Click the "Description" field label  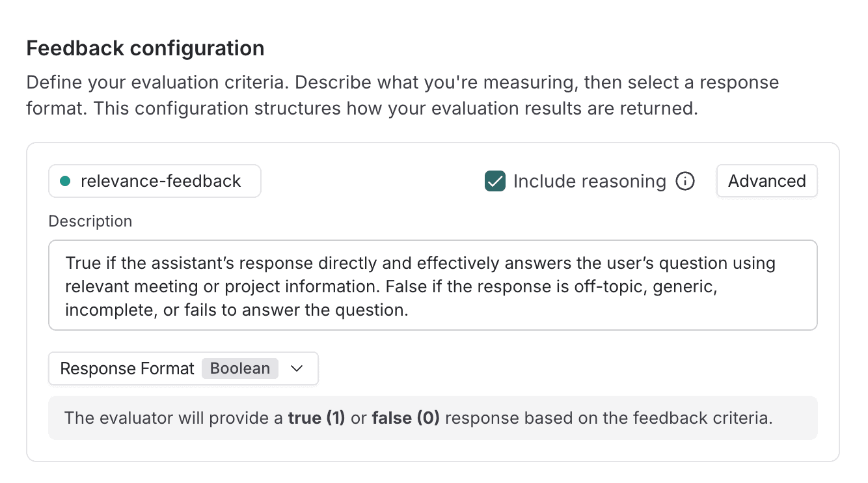pos(90,221)
